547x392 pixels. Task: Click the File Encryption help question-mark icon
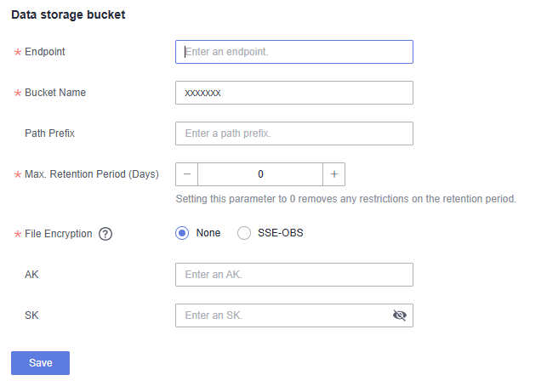click(105, 234)
